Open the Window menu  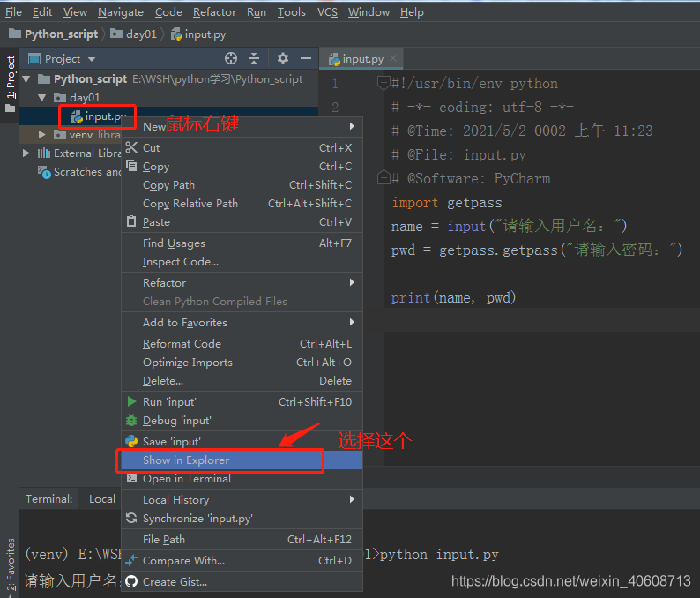(x=369, y=12)
